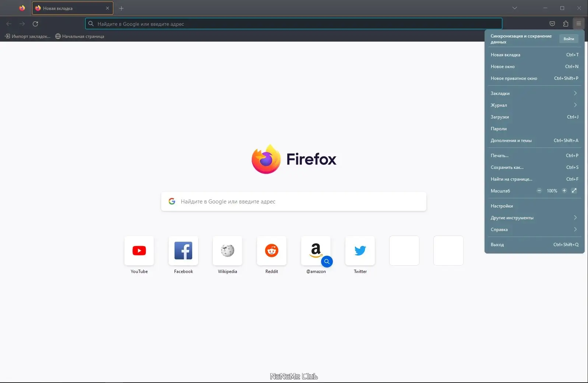The height and width of the screenshot is (383, 588).
Task: Open the Extensions puzzle icon
Action: tap(566, 24)
